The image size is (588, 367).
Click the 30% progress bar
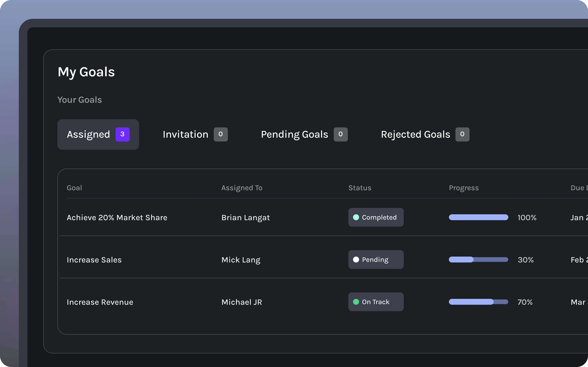click(478, 260)
